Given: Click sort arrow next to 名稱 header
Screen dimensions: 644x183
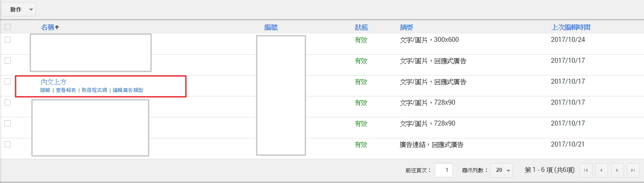Looking at the screenshot, I should [57, 27].
